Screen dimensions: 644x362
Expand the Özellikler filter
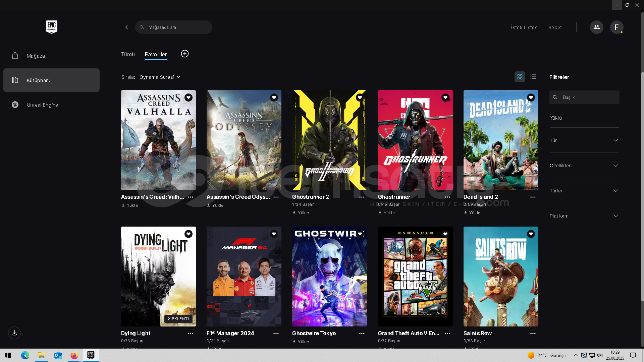click(584, 166)
